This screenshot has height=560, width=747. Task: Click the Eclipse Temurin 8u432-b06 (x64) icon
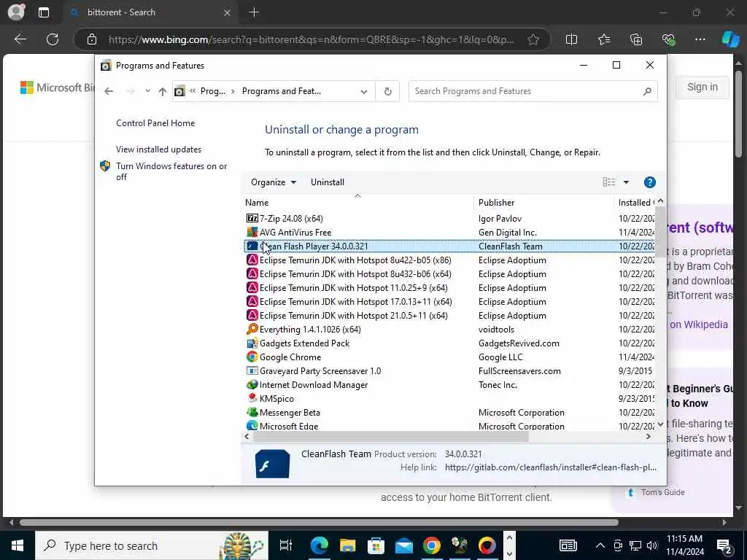(252, 274)
